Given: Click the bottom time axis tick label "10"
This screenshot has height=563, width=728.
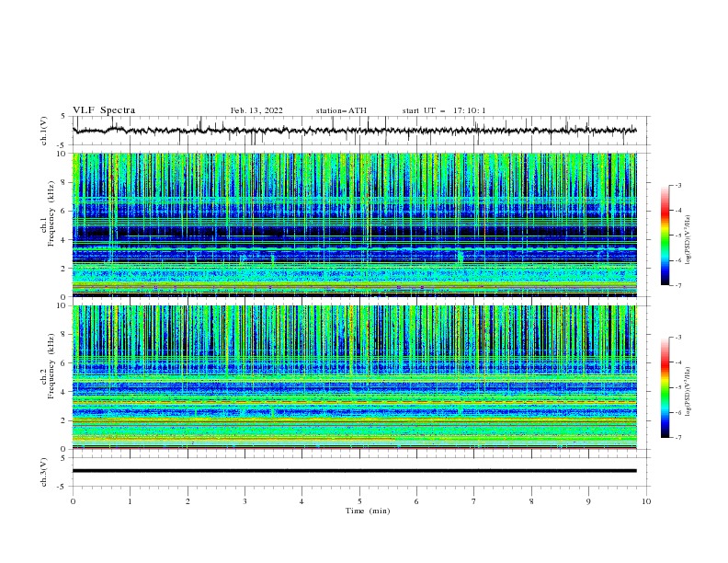Looking at the screenshot, I should point(646,501).
